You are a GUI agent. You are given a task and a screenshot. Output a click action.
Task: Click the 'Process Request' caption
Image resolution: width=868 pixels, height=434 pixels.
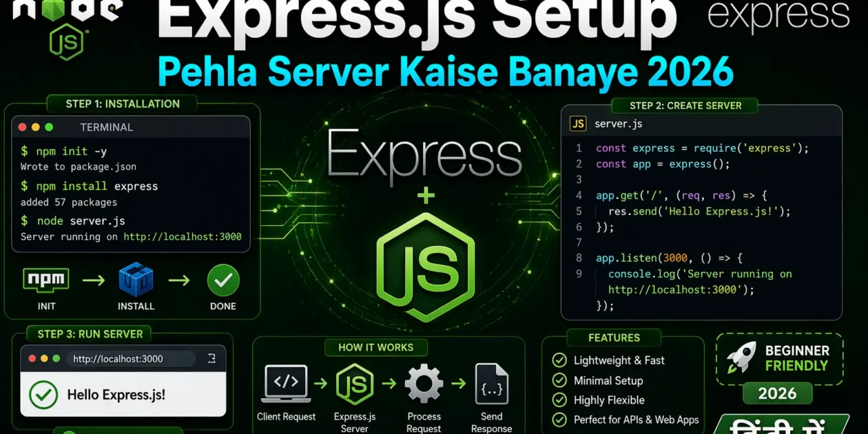tap(424, 422)
